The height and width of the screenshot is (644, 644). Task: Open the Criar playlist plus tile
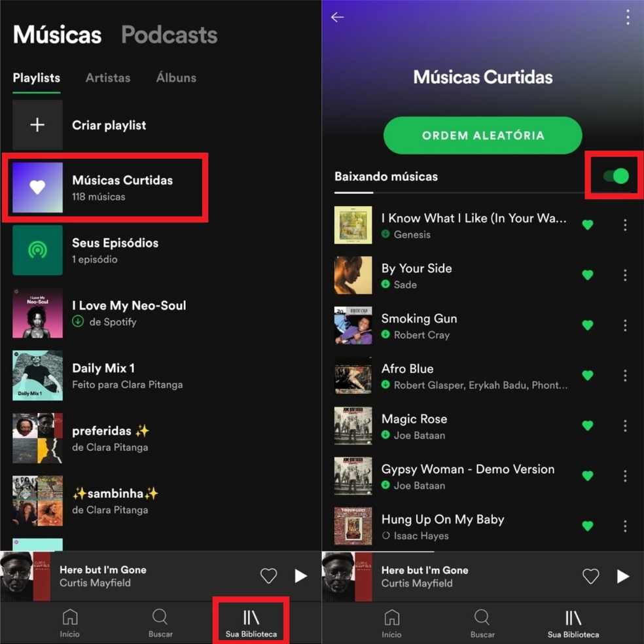click(x=37, y=125)
